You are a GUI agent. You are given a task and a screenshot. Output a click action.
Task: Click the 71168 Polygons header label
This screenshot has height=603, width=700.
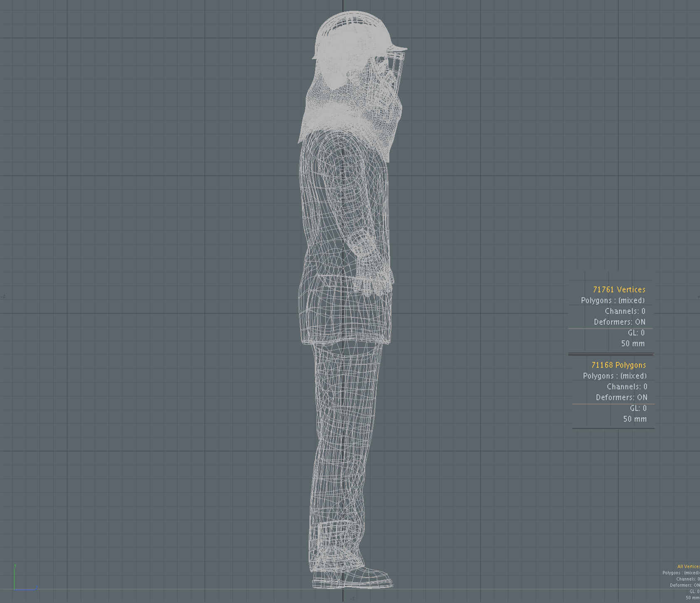click(x=618, y=365)
